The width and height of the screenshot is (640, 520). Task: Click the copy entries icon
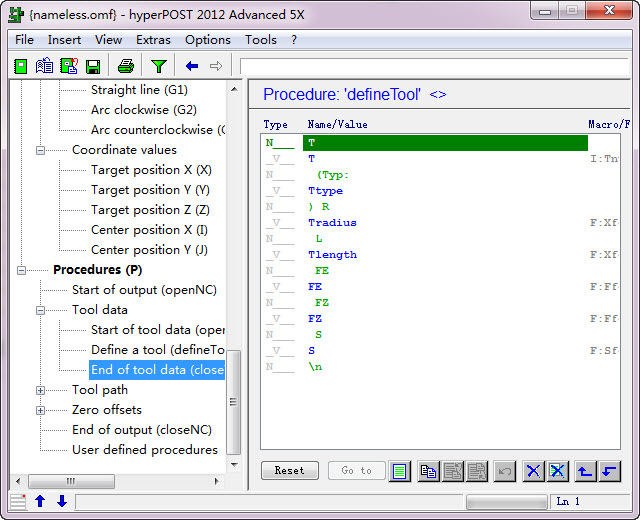tap(428, 471)
